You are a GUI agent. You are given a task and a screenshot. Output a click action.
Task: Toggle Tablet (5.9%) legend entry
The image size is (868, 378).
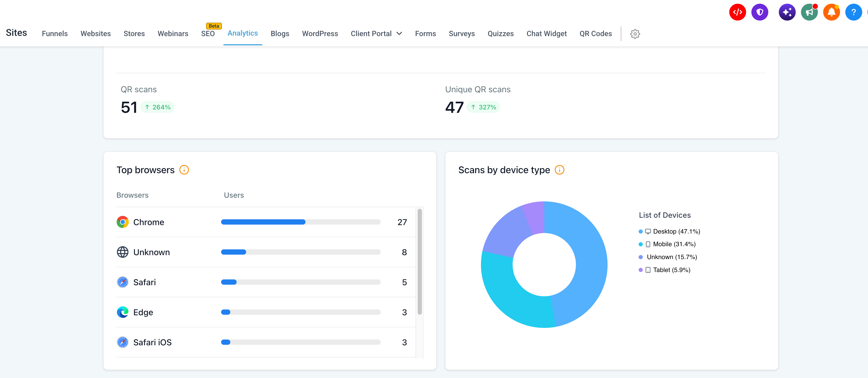pos(665,270)
